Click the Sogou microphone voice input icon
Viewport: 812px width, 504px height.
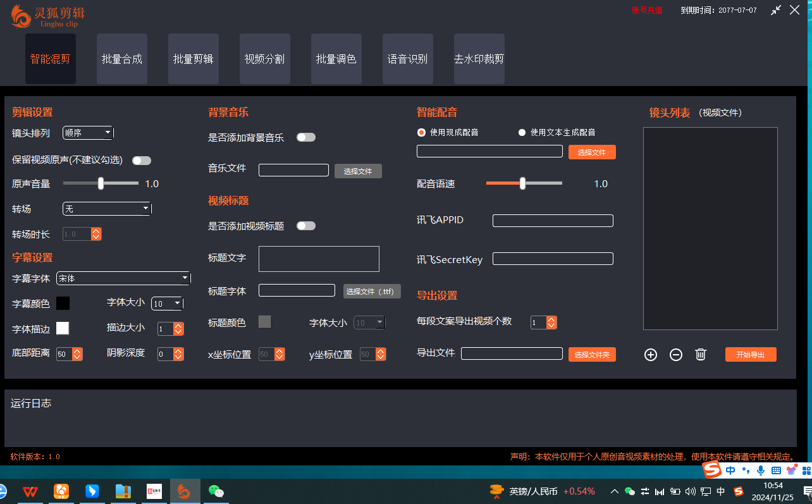point(760,470)
